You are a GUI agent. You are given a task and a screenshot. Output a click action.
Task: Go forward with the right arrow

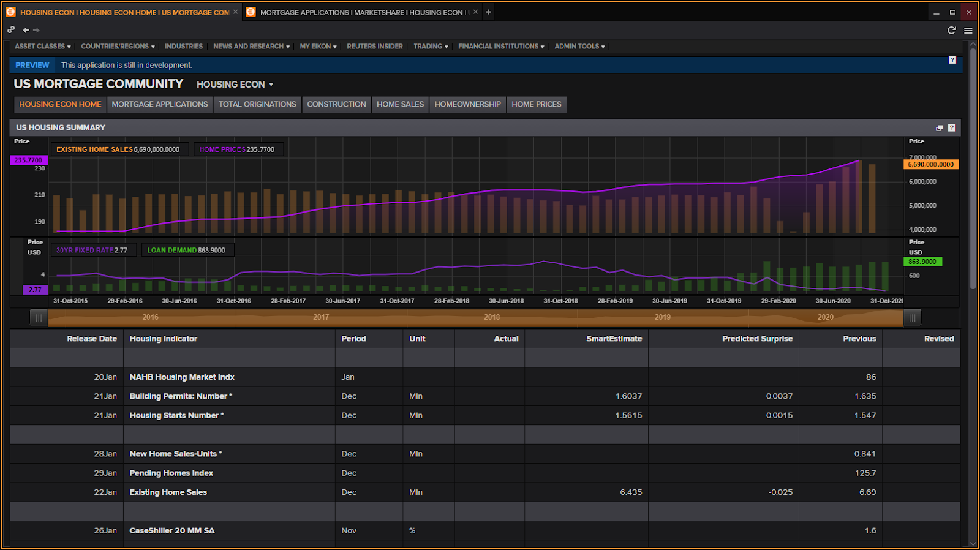[36, 30]
